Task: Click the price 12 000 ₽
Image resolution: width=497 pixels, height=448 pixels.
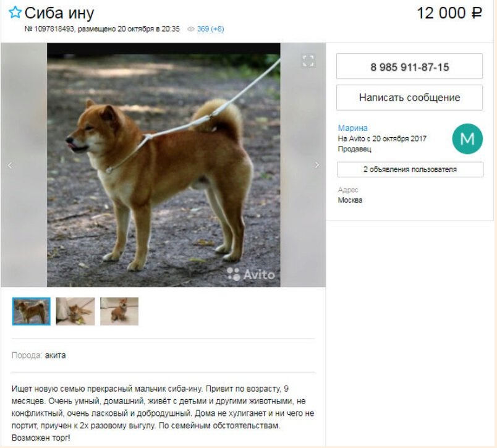Action: pos(449,14)
